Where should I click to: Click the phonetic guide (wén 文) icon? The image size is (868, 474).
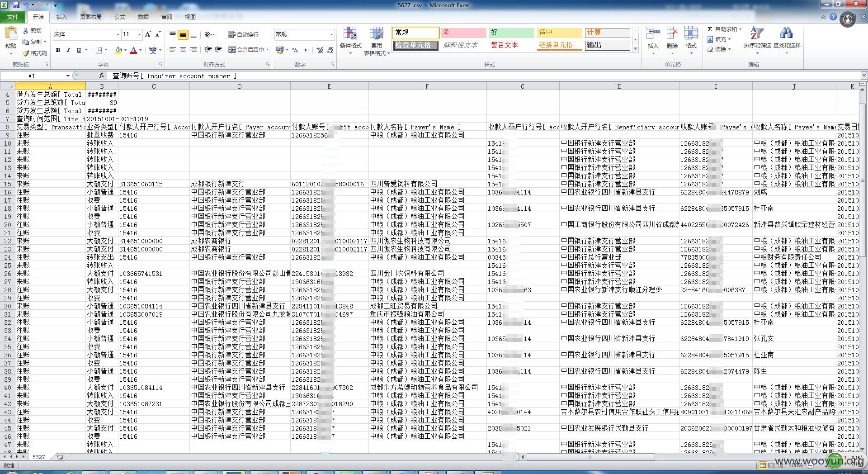153,50
